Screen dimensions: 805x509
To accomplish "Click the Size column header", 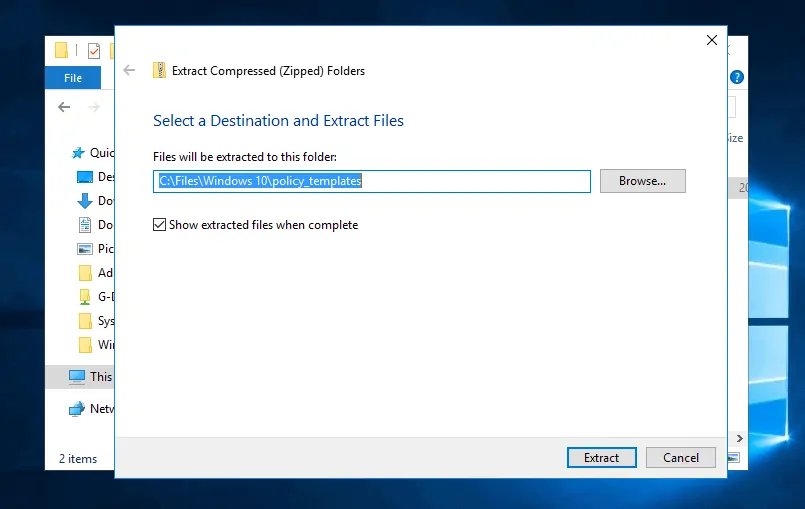I will [x=735, y=138].
